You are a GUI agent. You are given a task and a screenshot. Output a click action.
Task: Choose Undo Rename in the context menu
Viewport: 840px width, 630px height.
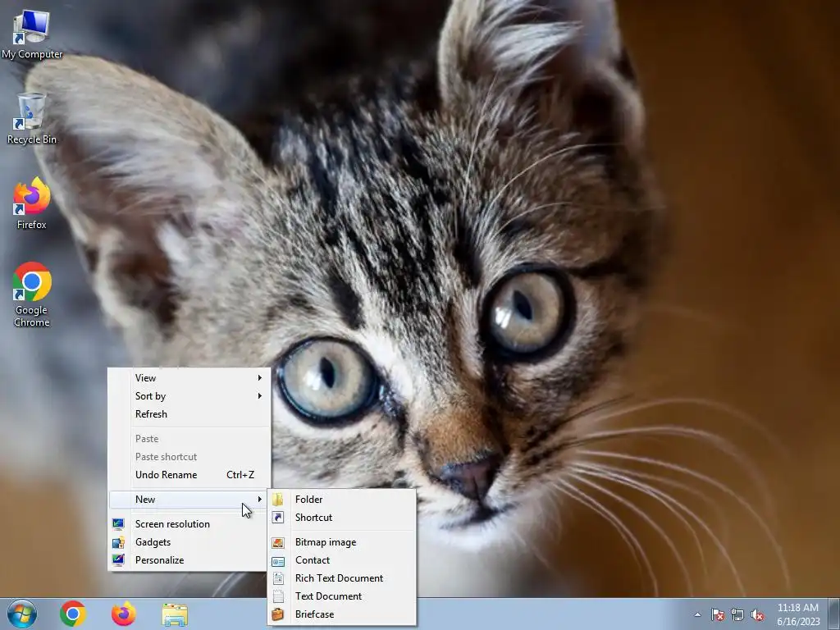[x=189, y=475]
